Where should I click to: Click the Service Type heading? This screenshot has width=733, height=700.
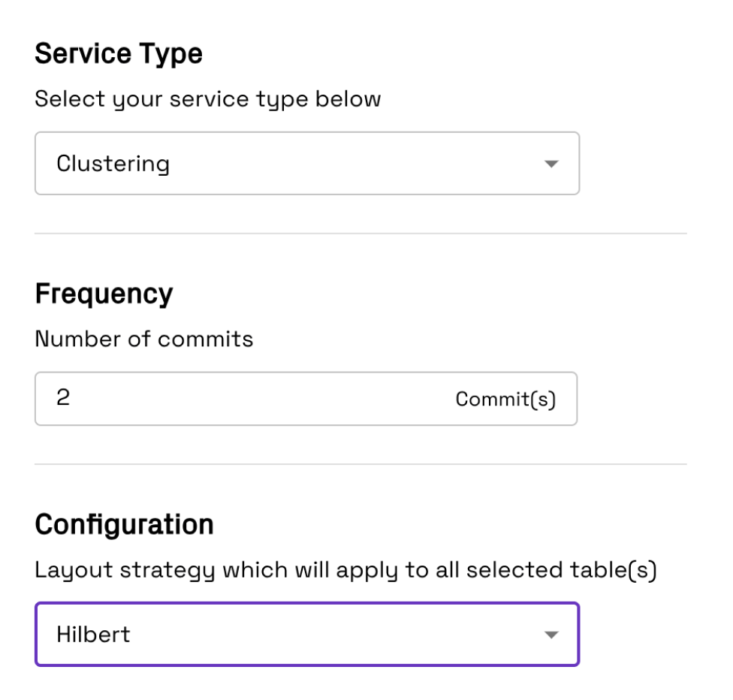pyautogui.click(x=119, y=54)
